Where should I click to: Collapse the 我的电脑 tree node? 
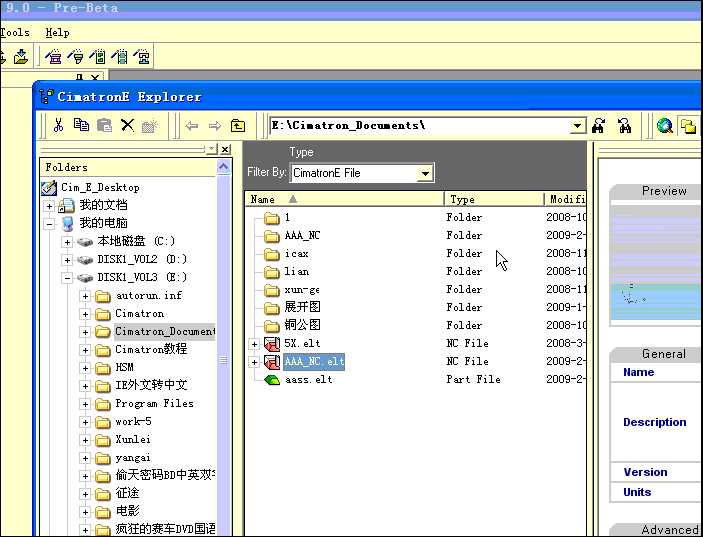click(49, 224)
